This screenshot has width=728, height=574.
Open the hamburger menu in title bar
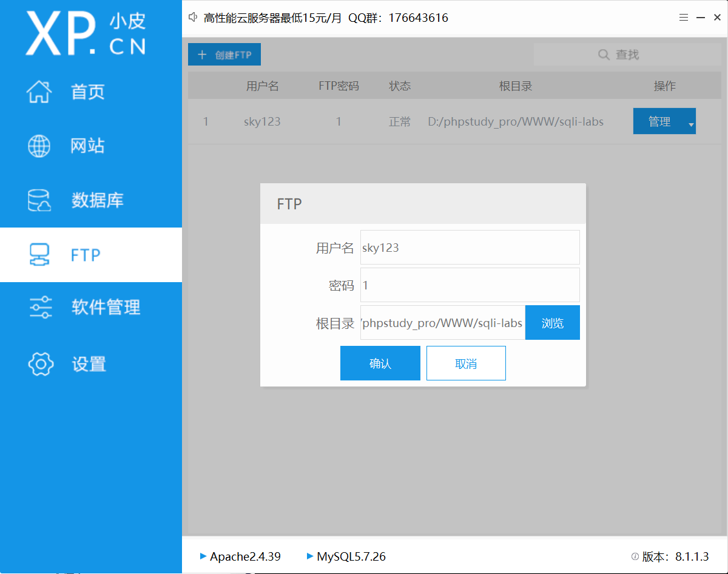[x=684, y=18]
